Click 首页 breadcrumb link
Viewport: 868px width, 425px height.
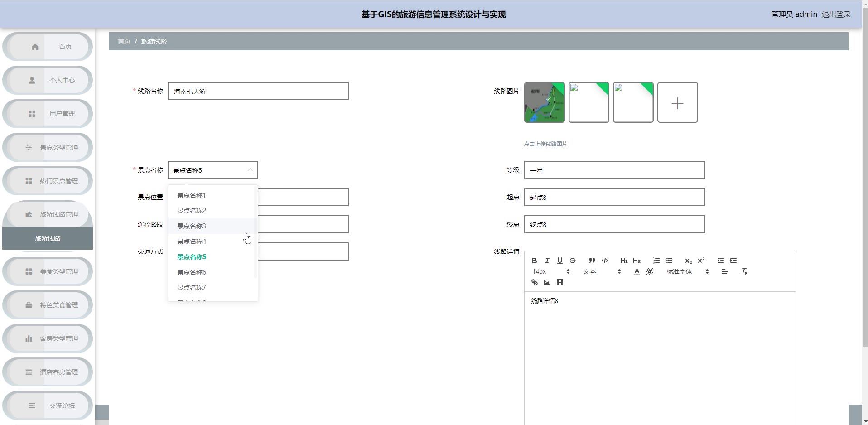124,41
